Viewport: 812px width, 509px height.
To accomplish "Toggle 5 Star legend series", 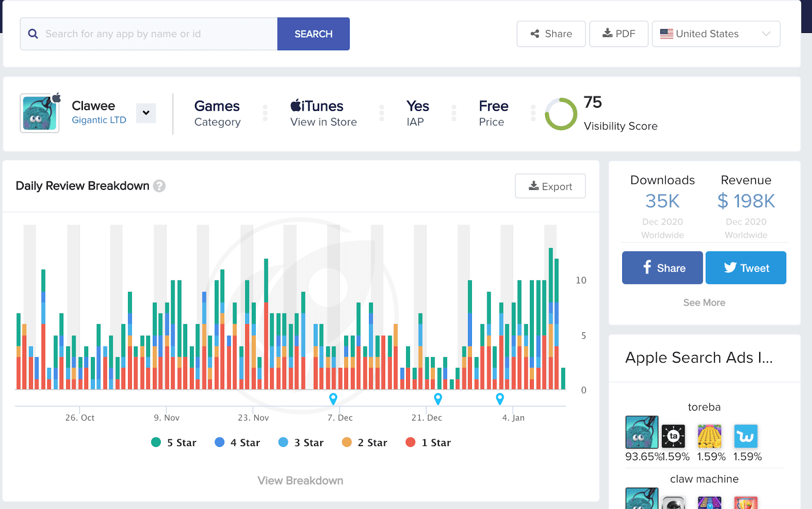I will [x=174, y=442].
